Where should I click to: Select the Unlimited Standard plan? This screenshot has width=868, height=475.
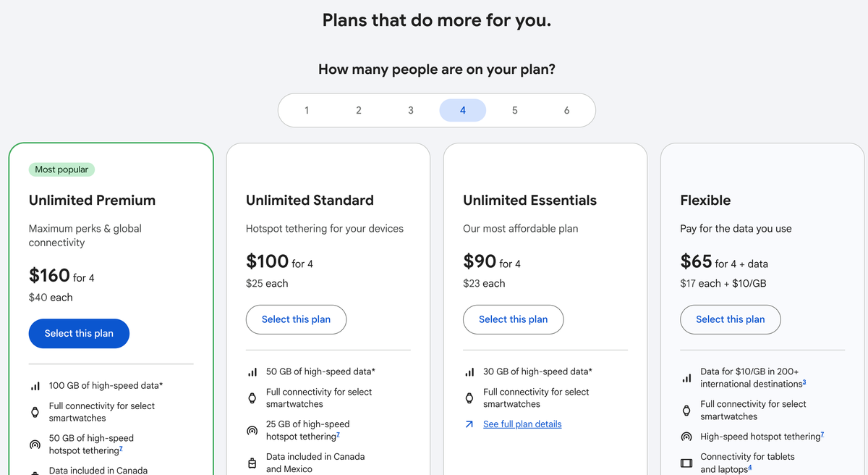296,319
